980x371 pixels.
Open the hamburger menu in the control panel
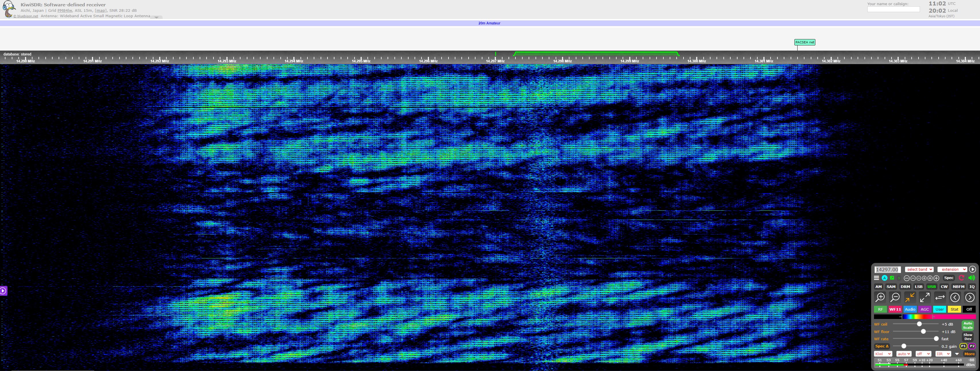pyautogui.click(x=877, y=278)
